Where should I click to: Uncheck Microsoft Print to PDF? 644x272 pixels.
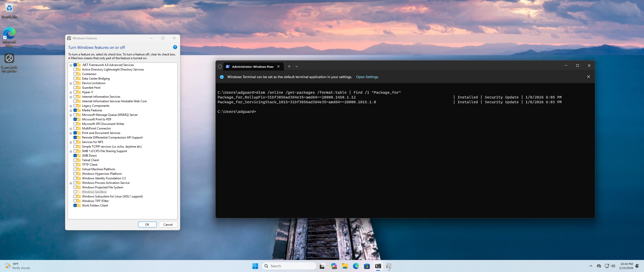point(75,119)
